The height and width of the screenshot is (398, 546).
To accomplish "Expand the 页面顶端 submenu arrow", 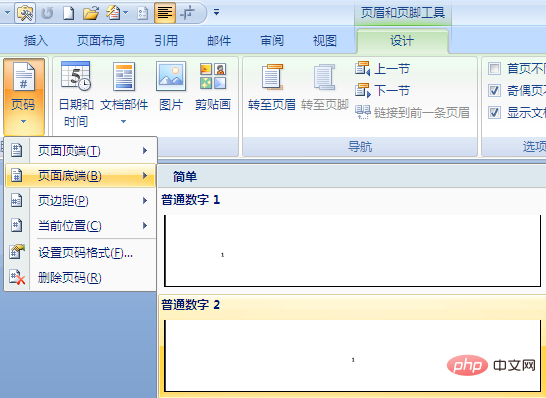I will pos(145,150).
